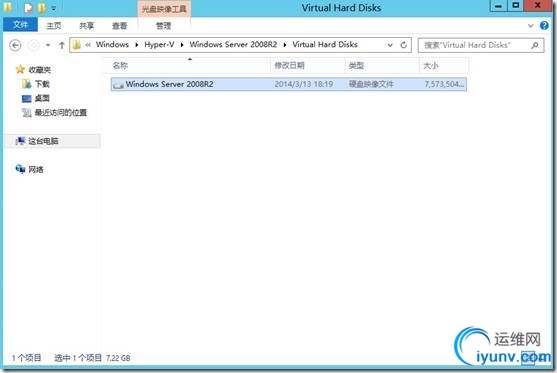Click the Windows breadcrumb segment

tap(112, 44)
